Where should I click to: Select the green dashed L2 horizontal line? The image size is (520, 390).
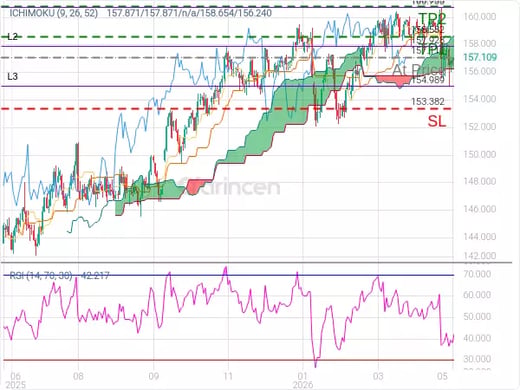[x=227, y=37]
